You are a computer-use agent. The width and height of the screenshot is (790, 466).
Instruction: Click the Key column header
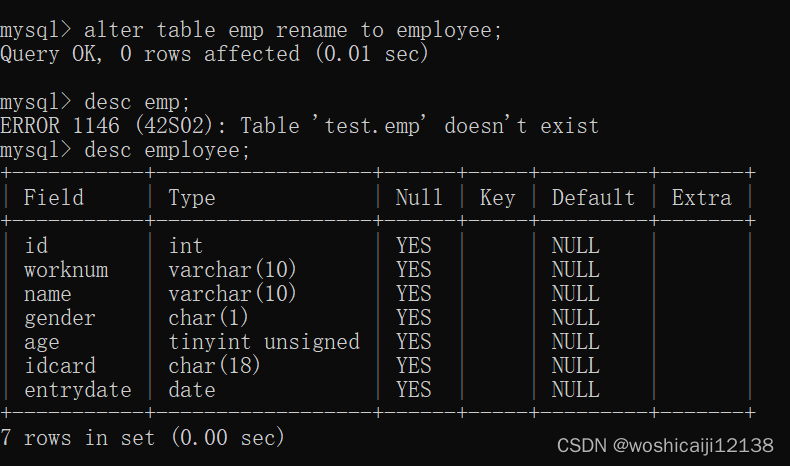(497, 198)
